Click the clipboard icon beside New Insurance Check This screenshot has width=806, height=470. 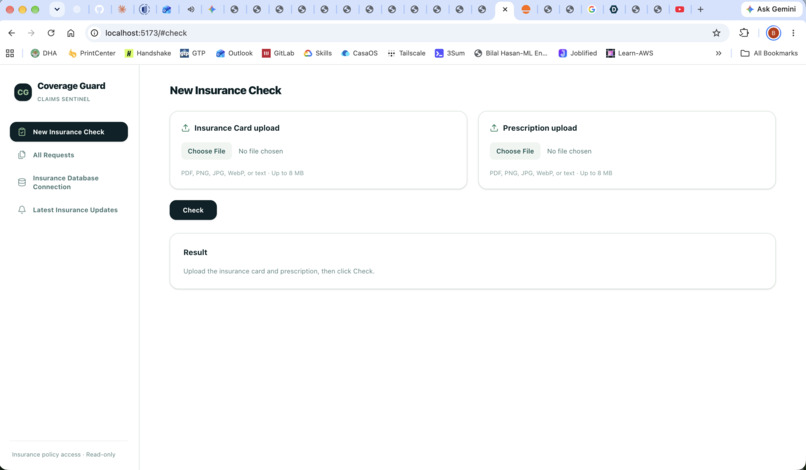pos(22,132)
